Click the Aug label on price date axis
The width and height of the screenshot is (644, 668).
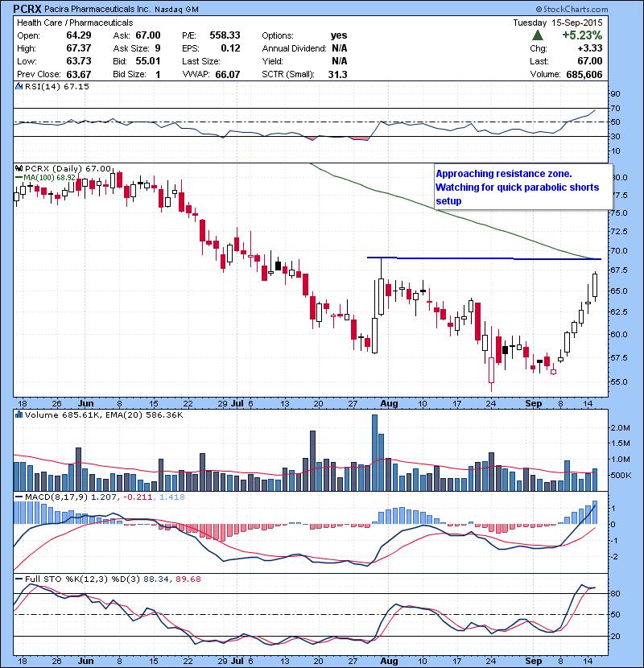pyautogui.click(x=389, y=403)
